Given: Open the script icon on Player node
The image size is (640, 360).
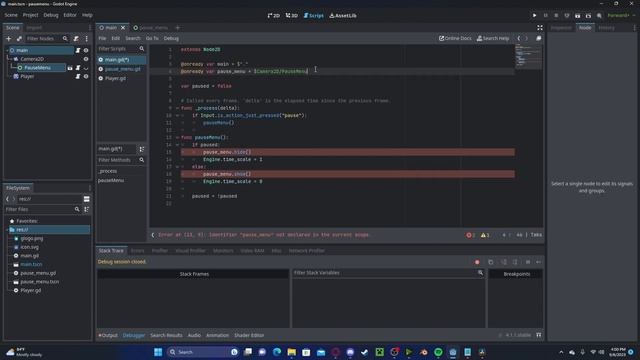Looking at the screenshot, I should click(x=78, y=76).
